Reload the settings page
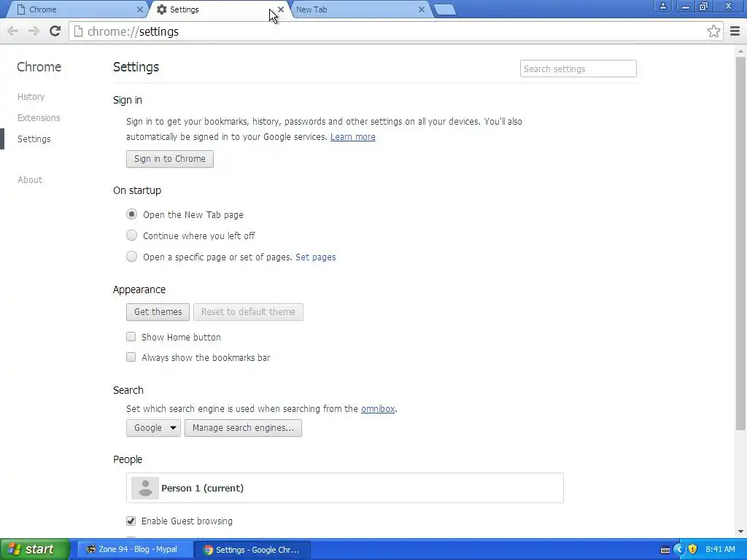 (x=55, y=31)
